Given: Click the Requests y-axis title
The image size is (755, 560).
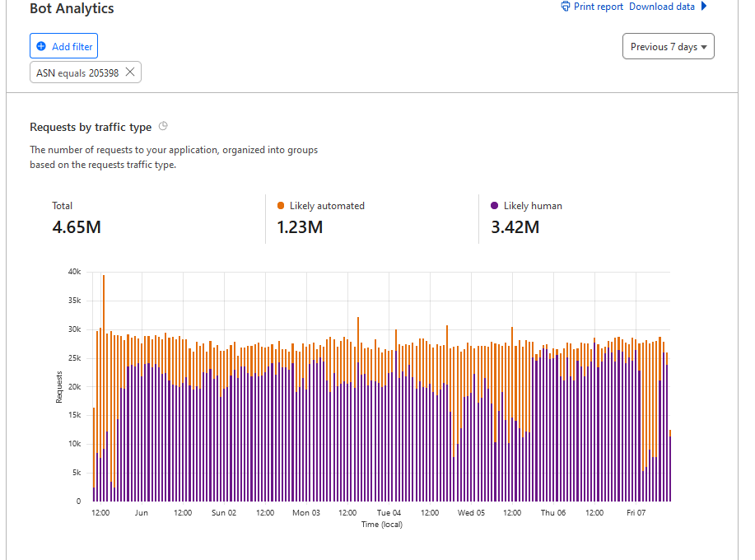Looking at the screenshot, I should click(59, 387).
